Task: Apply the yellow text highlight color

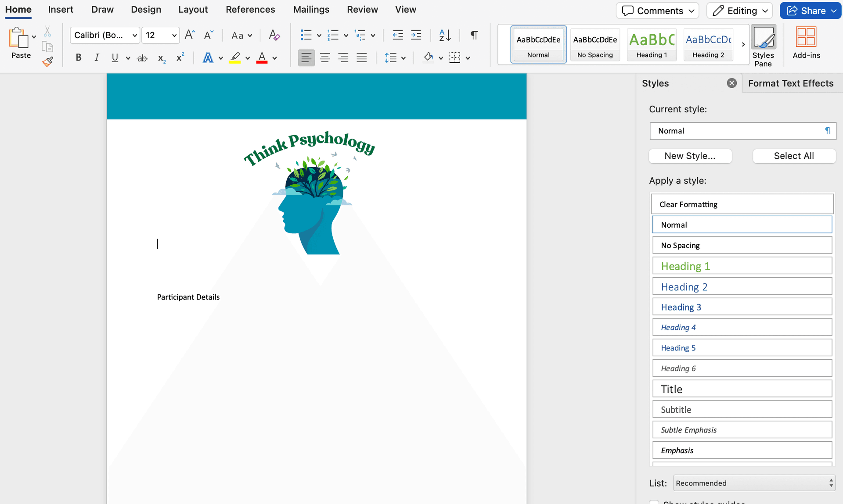Action: click(235, 58)
